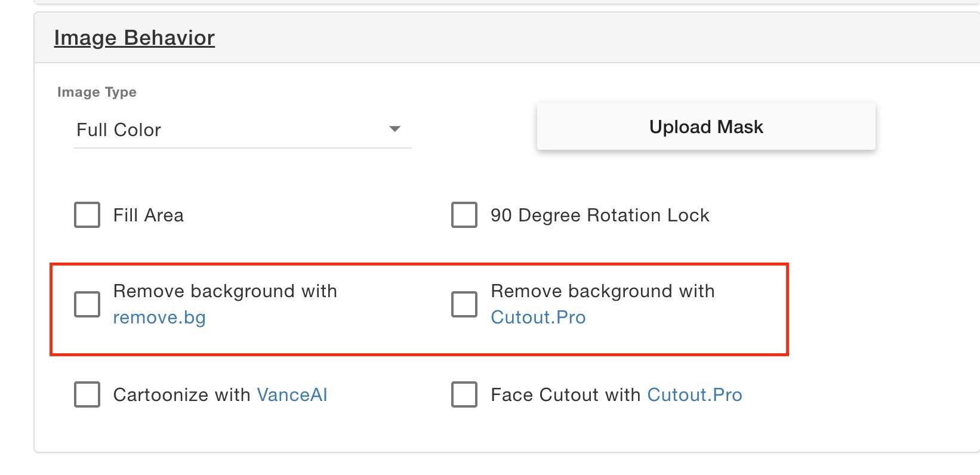The image size is (980, 475).
Task: Collapse the Image Behavior section header
Action: tap(134, 38)
